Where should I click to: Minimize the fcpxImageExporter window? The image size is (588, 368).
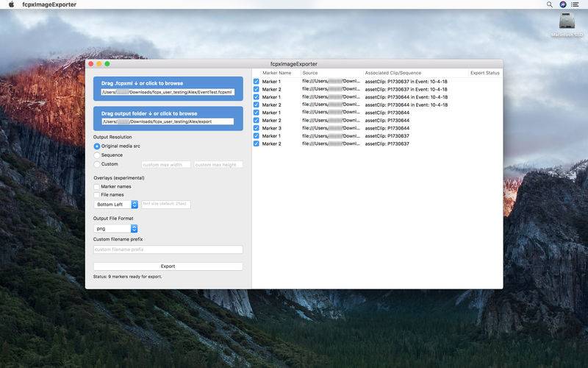pyautogui.click(x=99, y=64)
